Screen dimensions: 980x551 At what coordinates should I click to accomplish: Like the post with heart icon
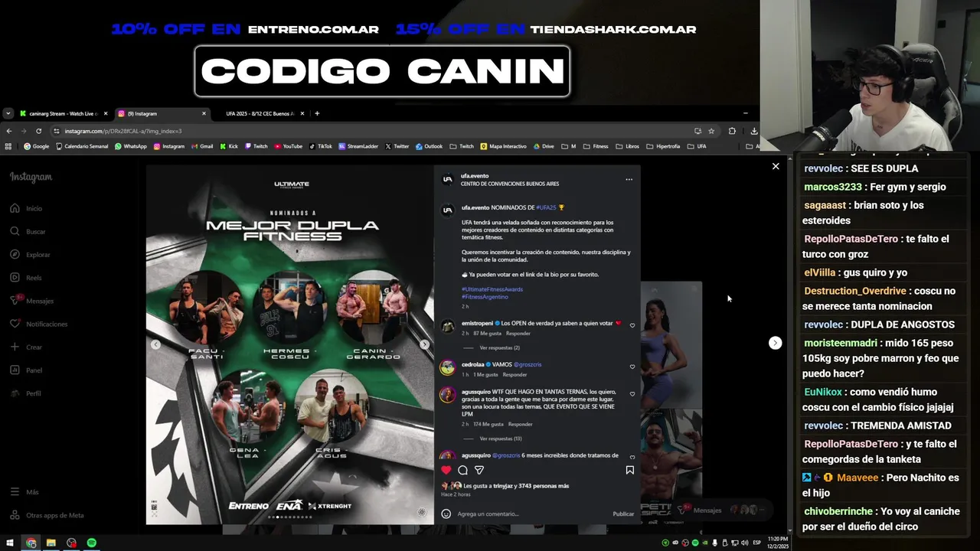pos(446,470)
